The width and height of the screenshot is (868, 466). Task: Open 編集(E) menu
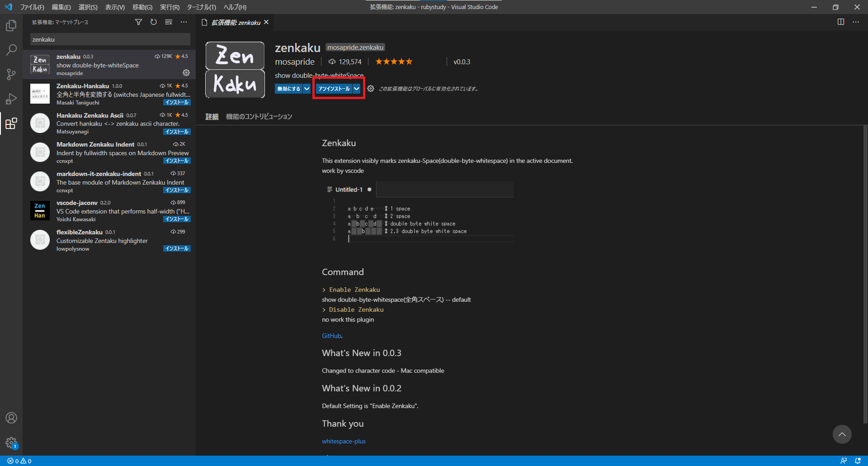tap(61, 7)
